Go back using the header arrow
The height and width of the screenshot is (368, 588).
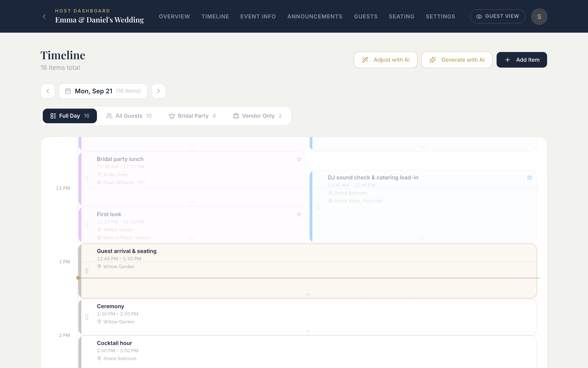pyautogui.click(x=44, y=17)
